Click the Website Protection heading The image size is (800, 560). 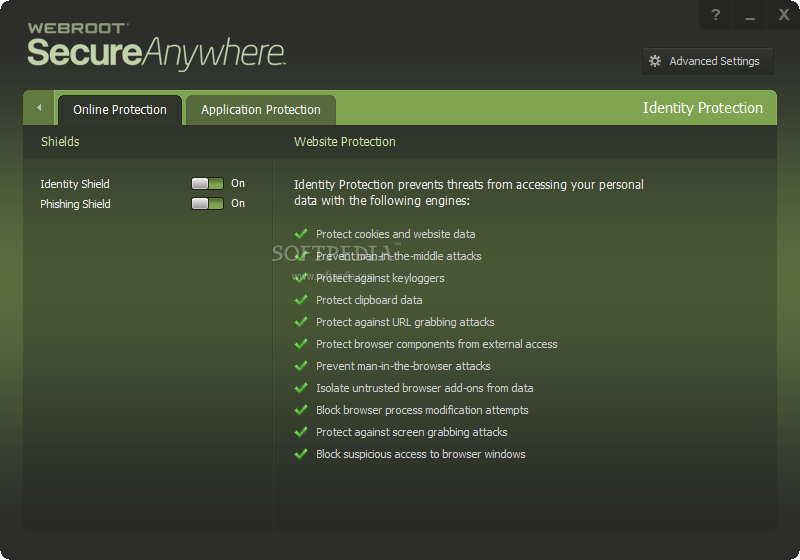pyautogui.click(x=344, y=141)
